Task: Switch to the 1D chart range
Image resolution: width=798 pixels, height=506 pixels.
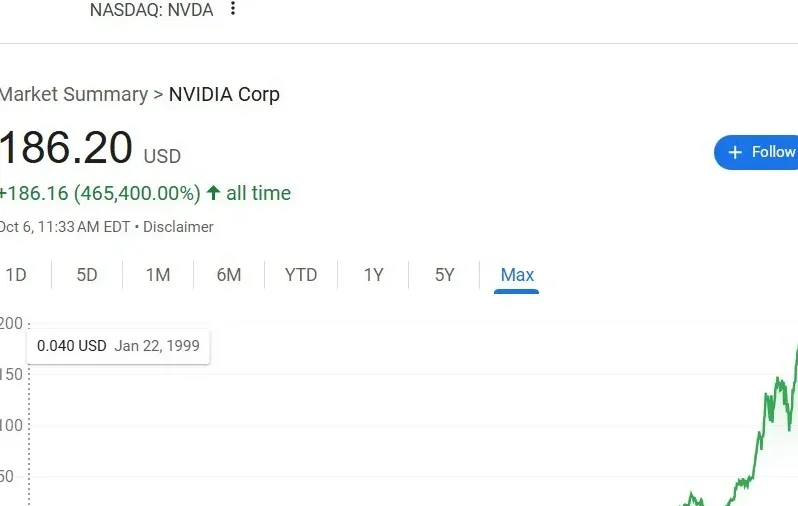Action: coord(16,275)
